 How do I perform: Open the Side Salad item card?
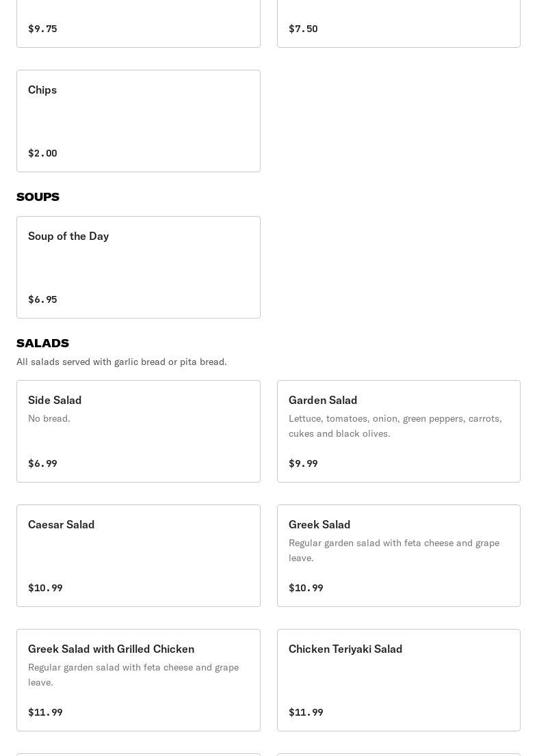[x=138, y=431]
